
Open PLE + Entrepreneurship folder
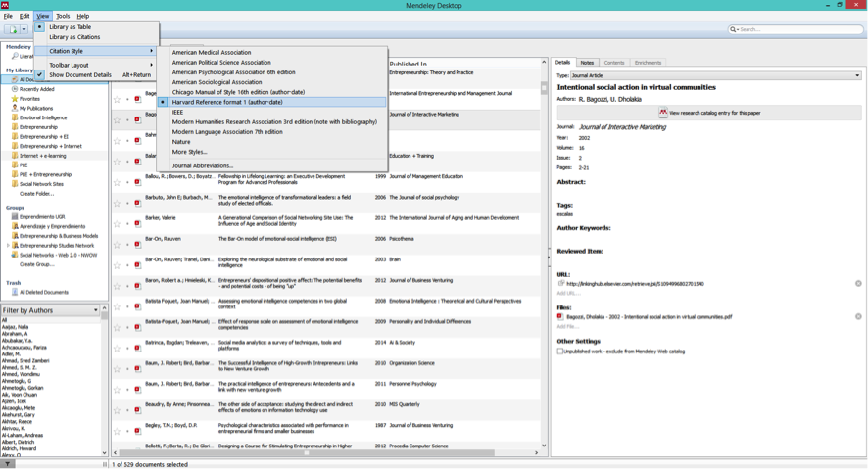[x=45, y=174]
